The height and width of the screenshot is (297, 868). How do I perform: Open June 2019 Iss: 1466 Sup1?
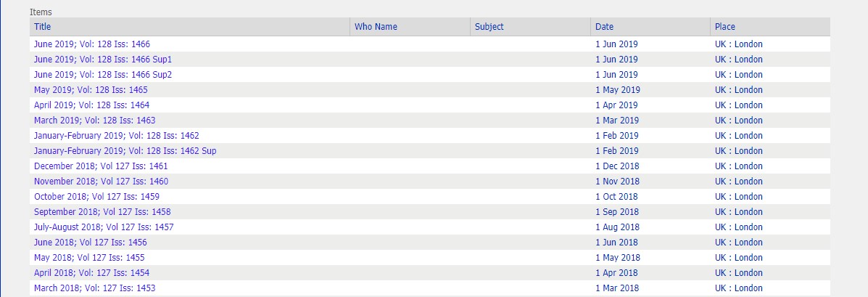103,60
